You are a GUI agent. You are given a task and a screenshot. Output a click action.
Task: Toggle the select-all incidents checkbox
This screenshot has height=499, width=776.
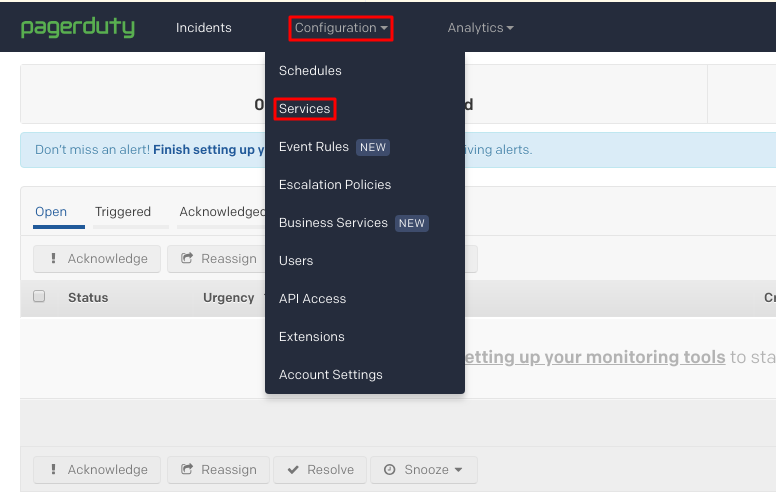point(39,297)
